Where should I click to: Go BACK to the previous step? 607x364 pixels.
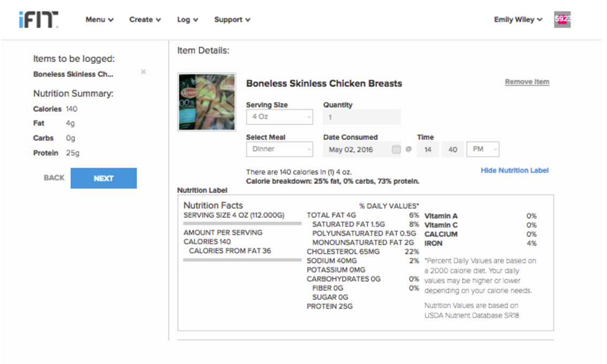[54, 178]
